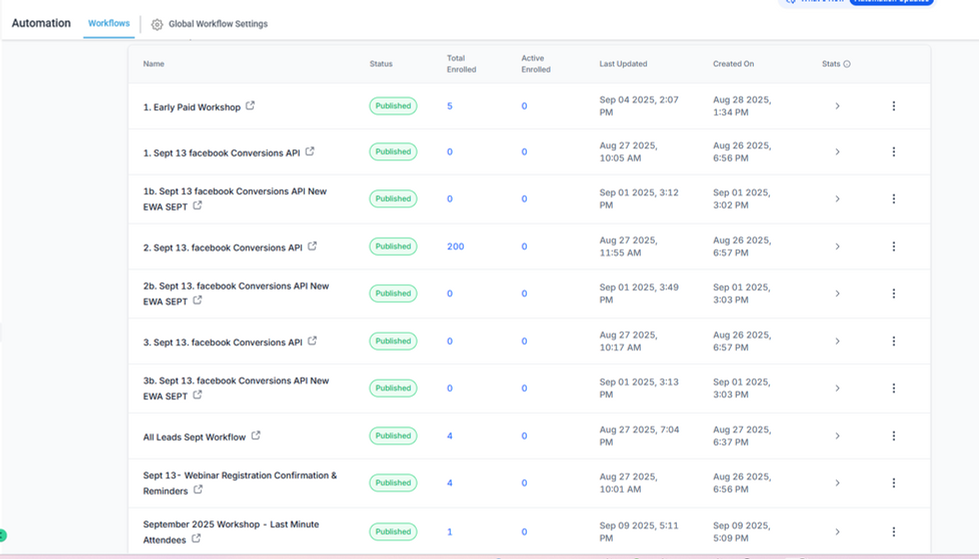This screenshot has width=979, height=559.
Task: Click total enrolled count 200
Action: [455, 247]
